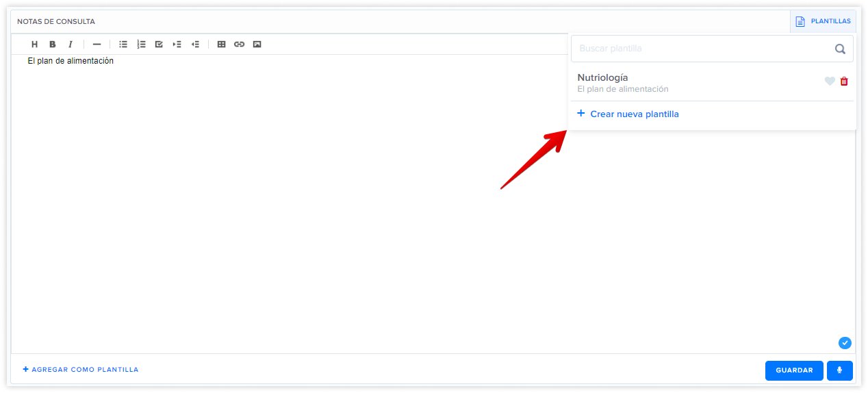This screenshot has height=393, width=868.
Task: Insert a checkbox task list
Action: pyautogui.click(x=159, y=45)
